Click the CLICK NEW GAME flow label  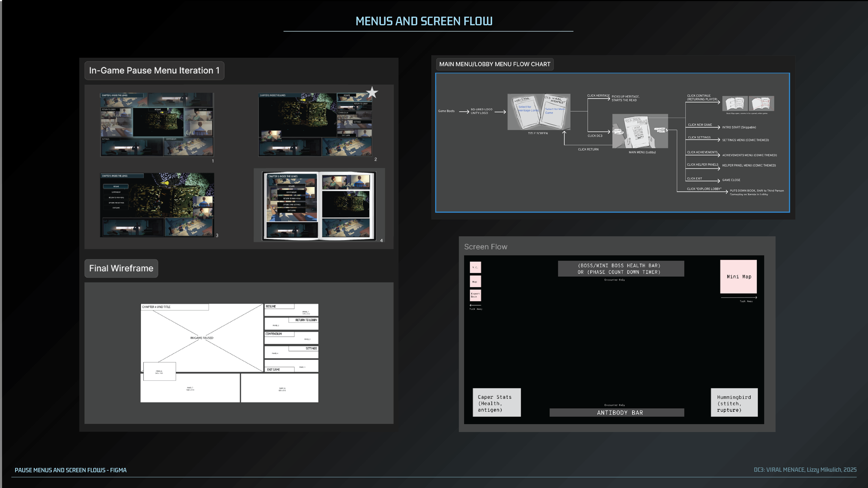pos(700,125)
